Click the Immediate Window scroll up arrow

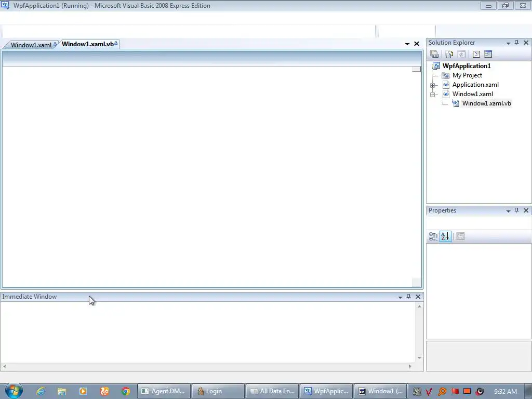(419, 307)
